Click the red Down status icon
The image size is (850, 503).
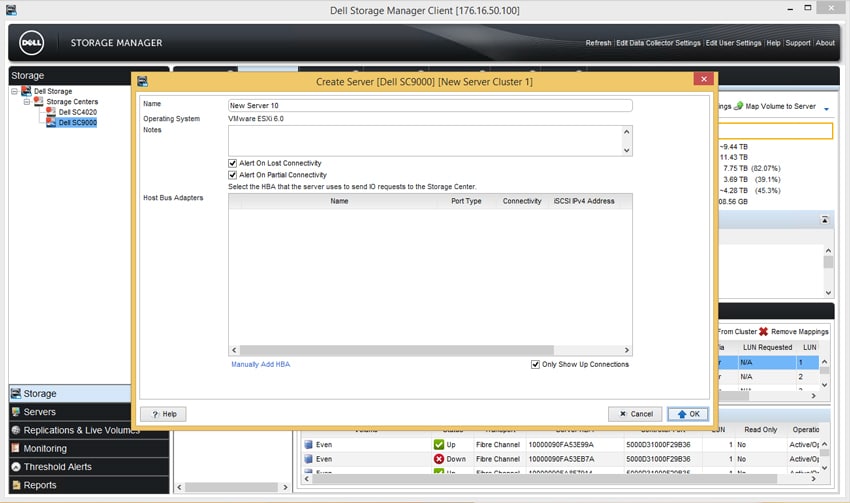coord(439,459)
